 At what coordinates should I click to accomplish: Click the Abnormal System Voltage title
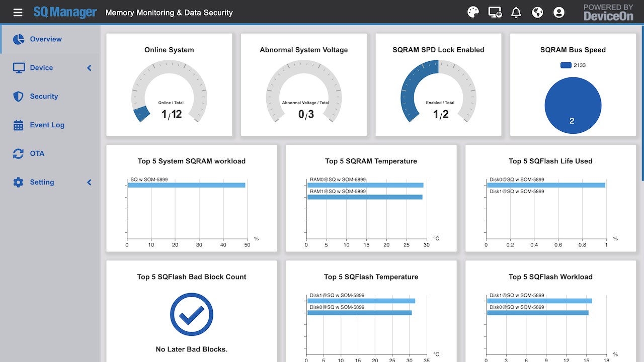click(304, 50)
